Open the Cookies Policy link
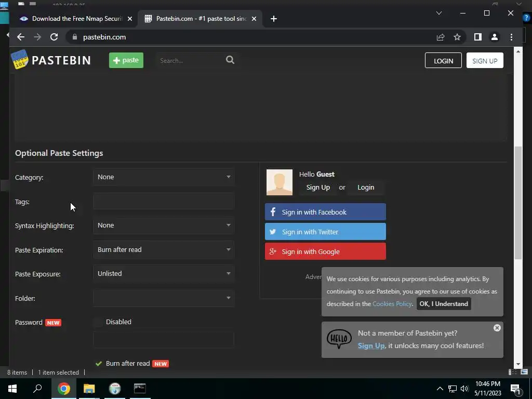This screenshot has height=399, width=532. [392, 303]
